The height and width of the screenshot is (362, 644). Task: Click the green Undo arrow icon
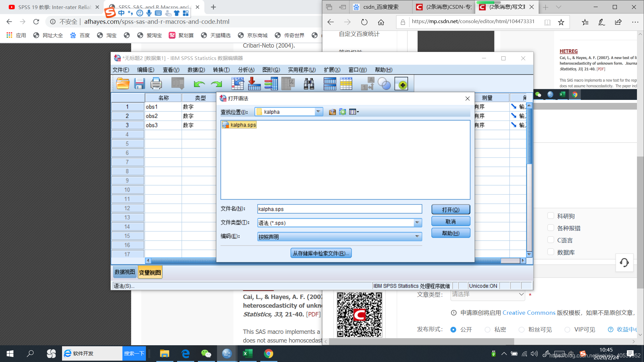pos(199,83)
